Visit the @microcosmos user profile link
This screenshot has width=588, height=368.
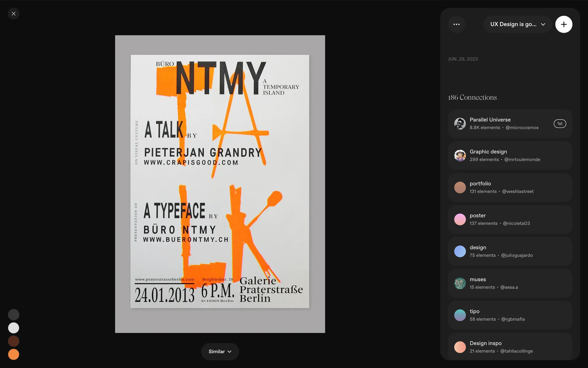pyautogui.click(x=522, y=128)
